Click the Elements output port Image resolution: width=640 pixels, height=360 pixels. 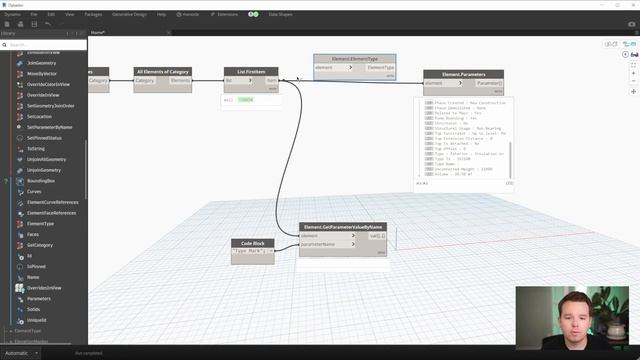point(180,80)
